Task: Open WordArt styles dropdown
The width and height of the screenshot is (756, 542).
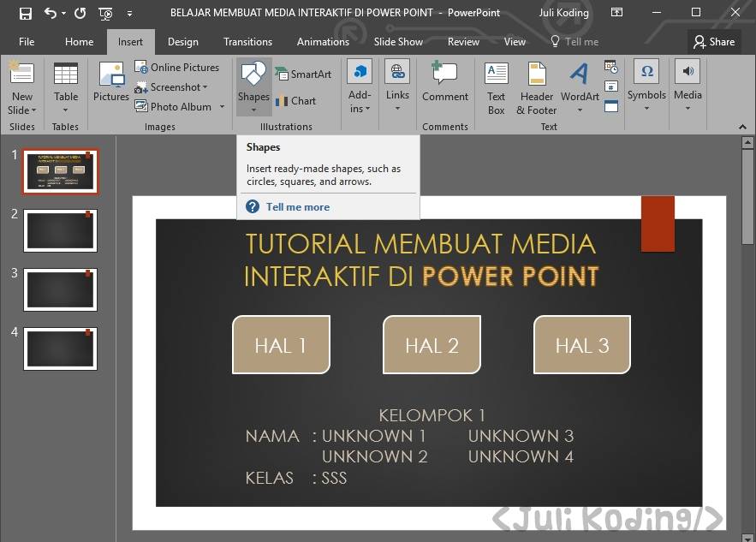Action: [x=580, y=89]
